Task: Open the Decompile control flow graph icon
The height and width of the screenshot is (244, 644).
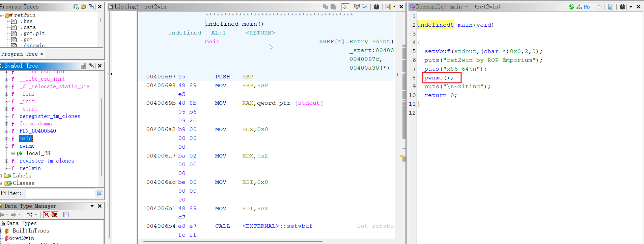Action: pyautogui.click(x=579, y=7)
